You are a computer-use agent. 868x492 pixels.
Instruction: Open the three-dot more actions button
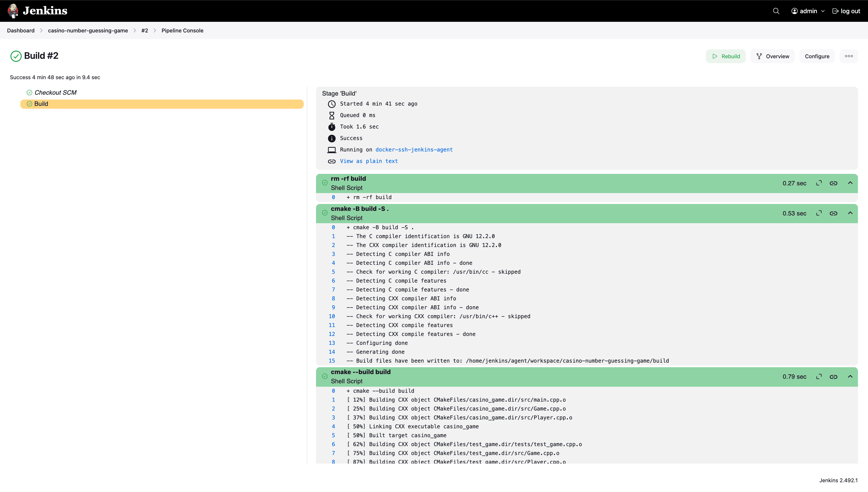click(849, 56)
